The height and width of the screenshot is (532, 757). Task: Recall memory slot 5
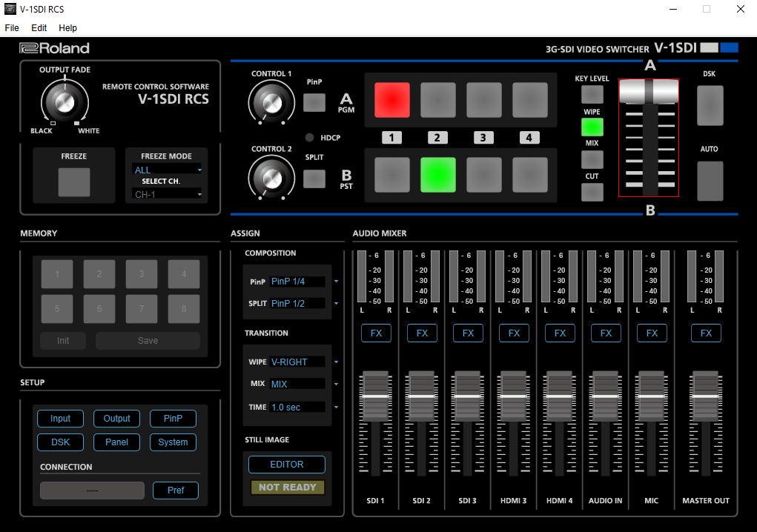[x=57, y=309]
